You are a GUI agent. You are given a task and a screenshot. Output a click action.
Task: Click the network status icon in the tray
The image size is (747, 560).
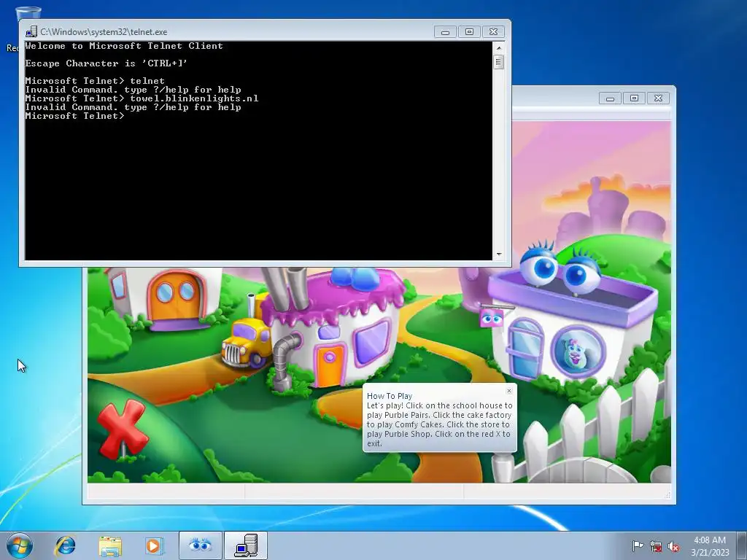pos(656,546)
